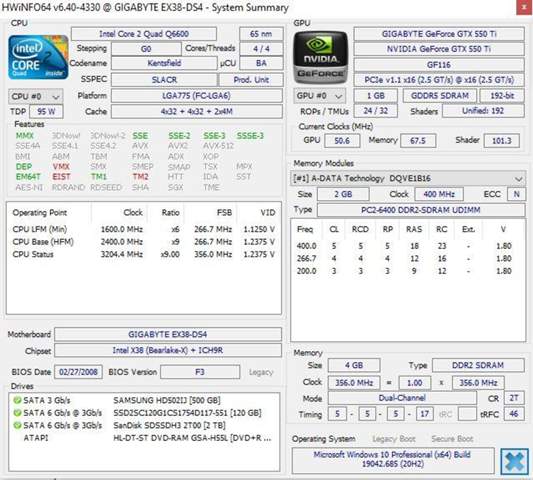533x480 pixels.
Task: Click the TM2 feature label
Action: tap(140, 177)
